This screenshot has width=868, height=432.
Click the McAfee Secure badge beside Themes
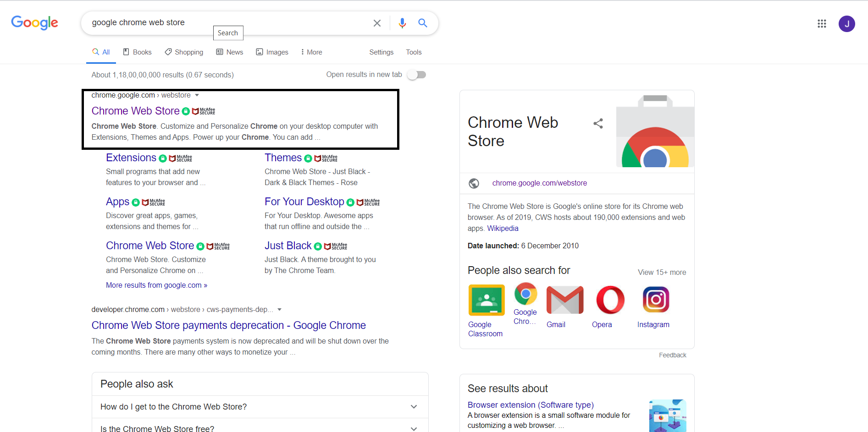point(326,158)
